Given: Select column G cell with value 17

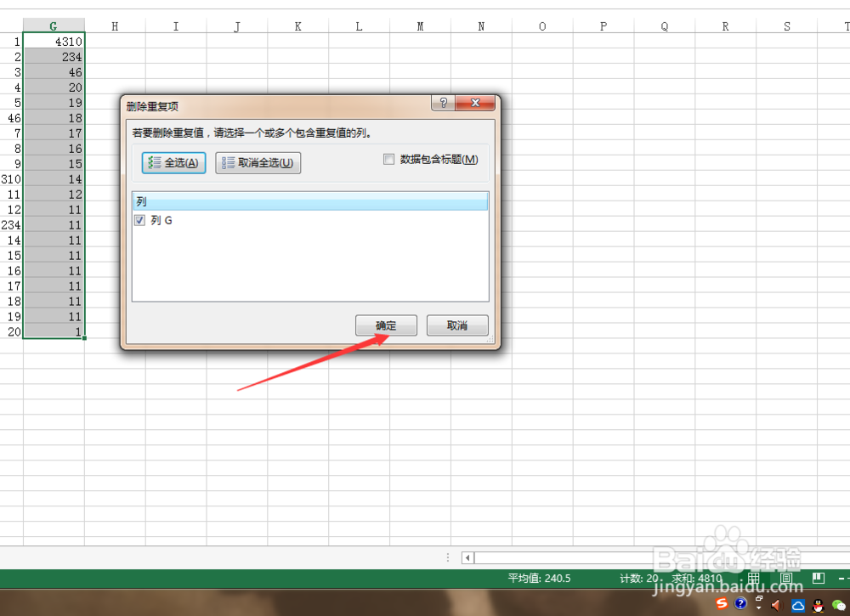Looking at the screenshot, I should pyautogui.click(x=54, y=133).
